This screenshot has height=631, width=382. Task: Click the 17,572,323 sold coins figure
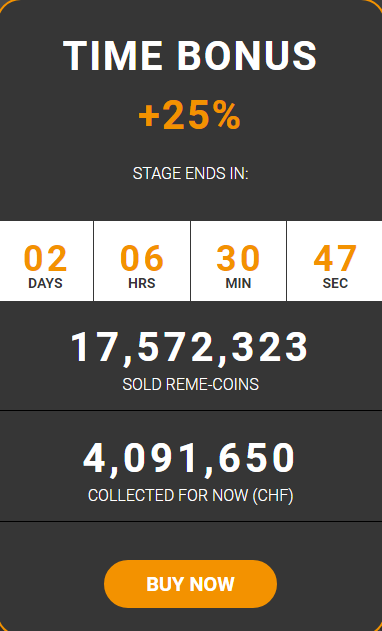point(190,348)
